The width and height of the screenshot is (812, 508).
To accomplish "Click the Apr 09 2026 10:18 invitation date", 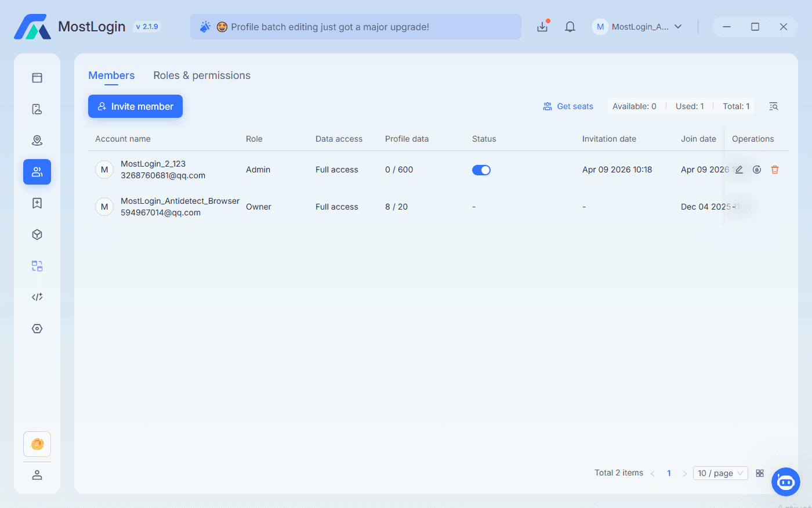I will (617, 170).
